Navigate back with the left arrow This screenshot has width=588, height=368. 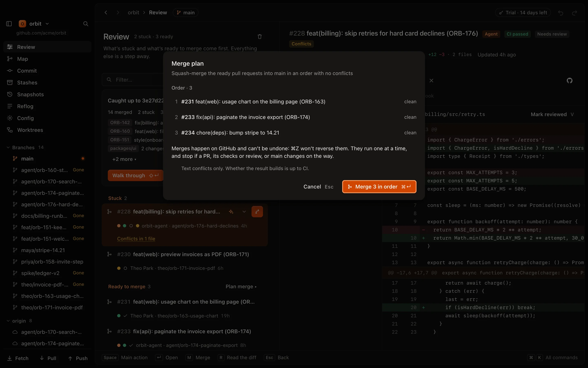pyautogui.click(x=106, y=12)
